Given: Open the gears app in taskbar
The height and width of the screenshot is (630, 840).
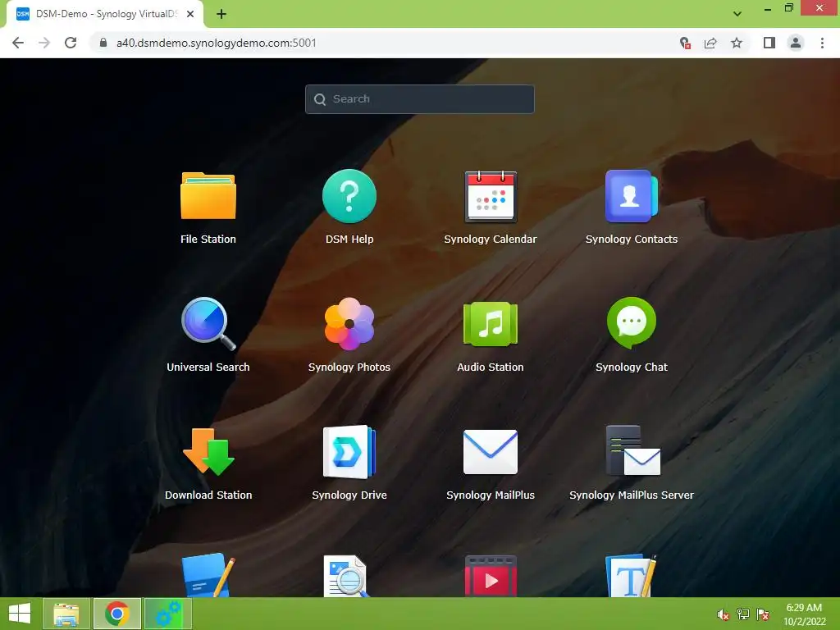Looking at the screenshot, I should 168,614.
